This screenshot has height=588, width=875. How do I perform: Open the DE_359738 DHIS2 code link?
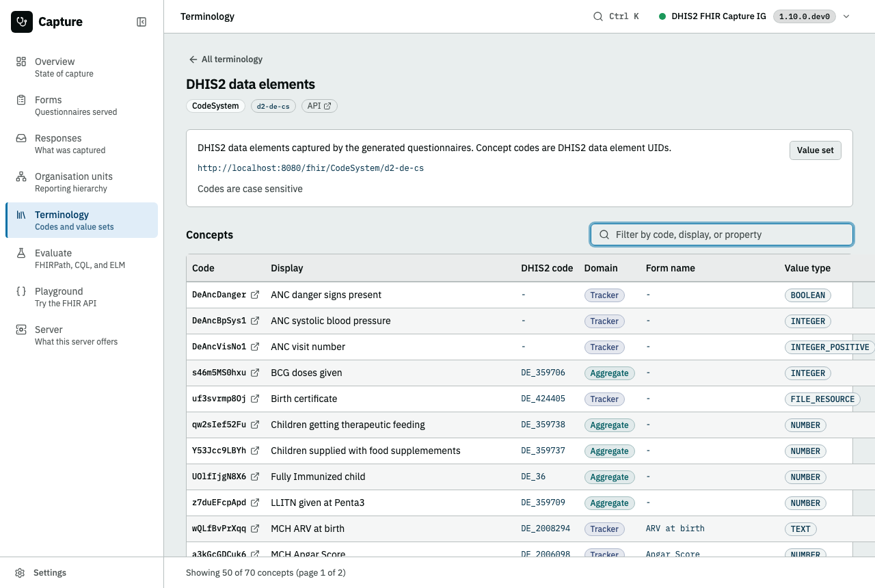(543, 425)
